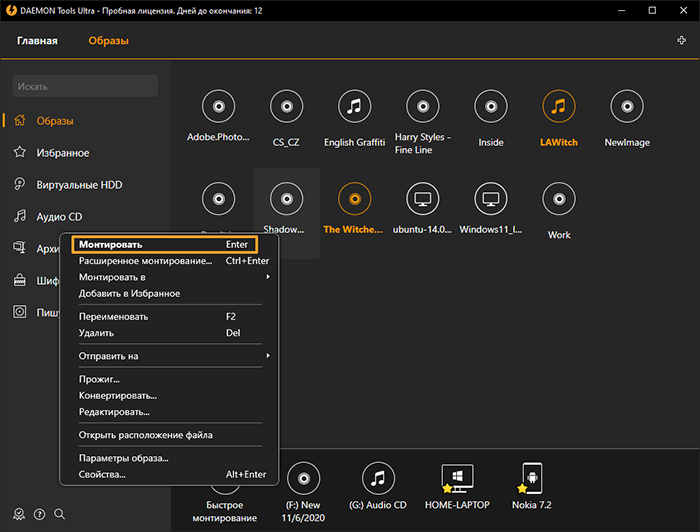Image resolution: width=700 pixels, height=532 pixels.
Task: Open Образы in the sidebar
Action: pyautogui.click(x=54, y=121)
